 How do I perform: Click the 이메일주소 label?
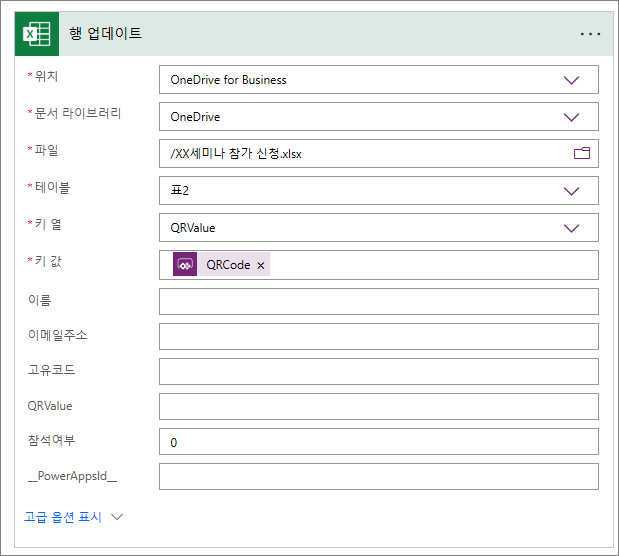tap(57, 335)
